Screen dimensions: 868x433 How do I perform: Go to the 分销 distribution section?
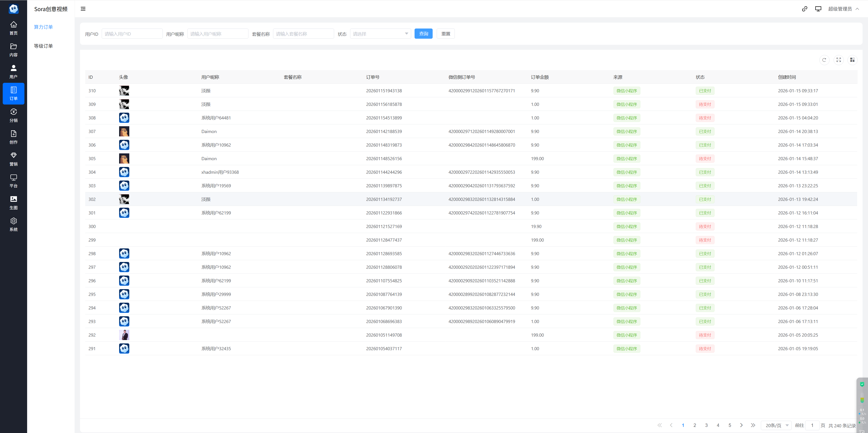coord(14,115)
